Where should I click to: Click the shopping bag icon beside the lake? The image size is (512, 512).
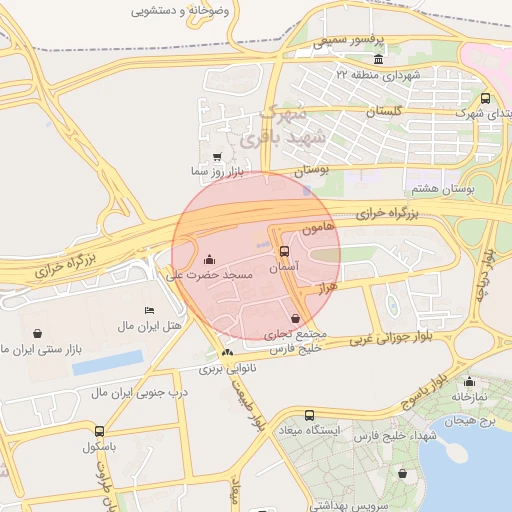402,473
